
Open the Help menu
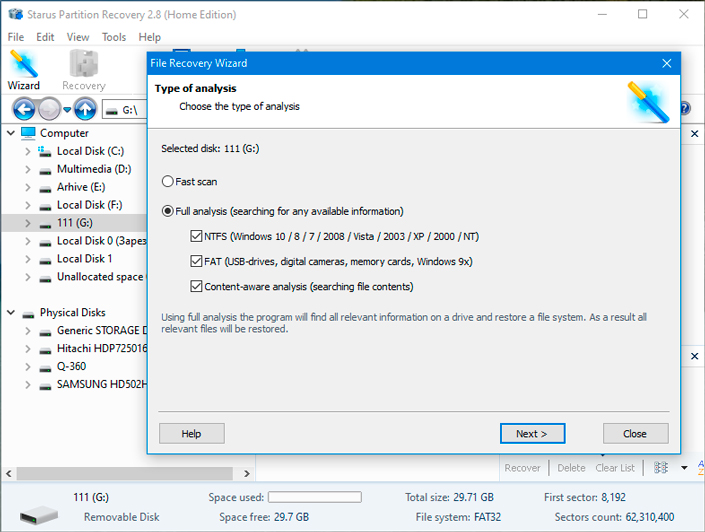click(149, 37)
